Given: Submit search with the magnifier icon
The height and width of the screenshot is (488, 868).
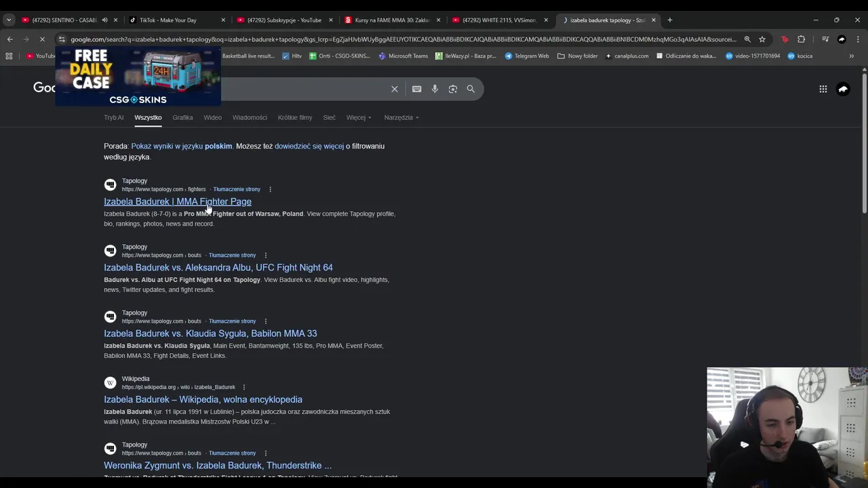Looking at the screenshot, I should 471,89.
